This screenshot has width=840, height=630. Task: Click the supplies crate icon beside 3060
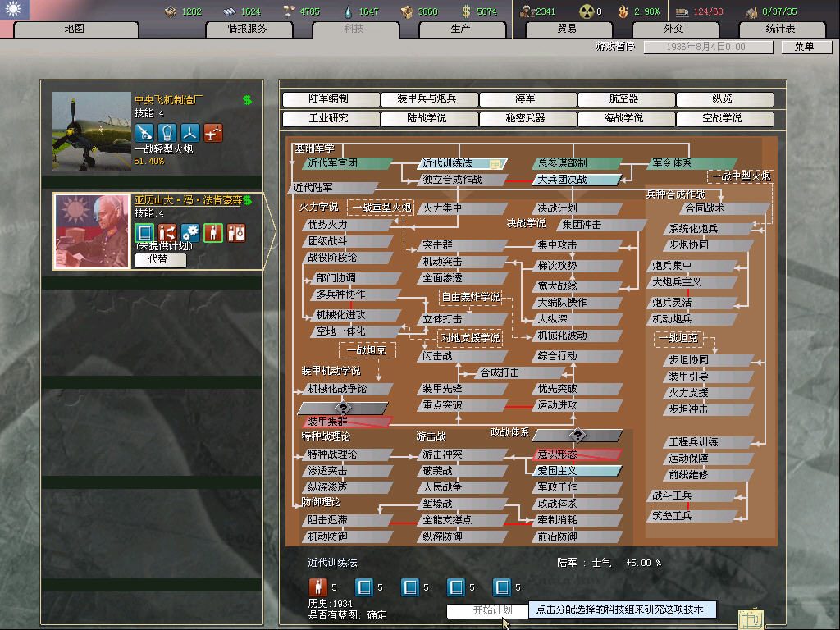coord(407,11)
